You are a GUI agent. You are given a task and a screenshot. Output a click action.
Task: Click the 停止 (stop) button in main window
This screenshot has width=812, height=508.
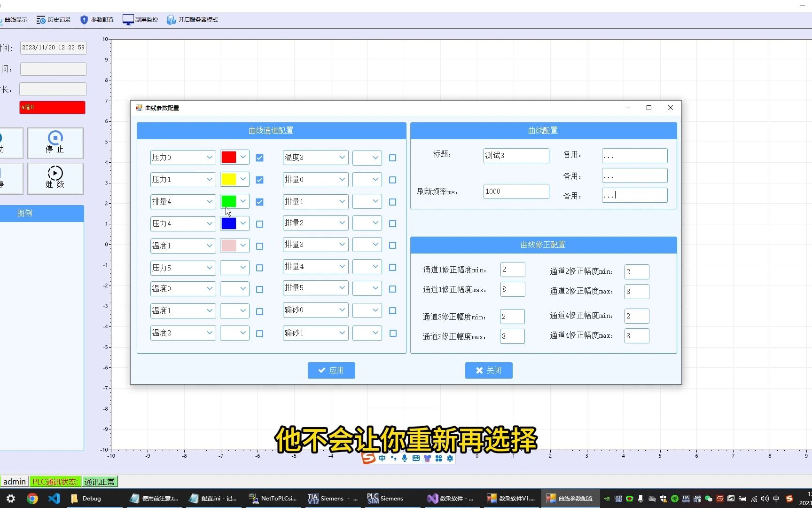click(55, 143)
